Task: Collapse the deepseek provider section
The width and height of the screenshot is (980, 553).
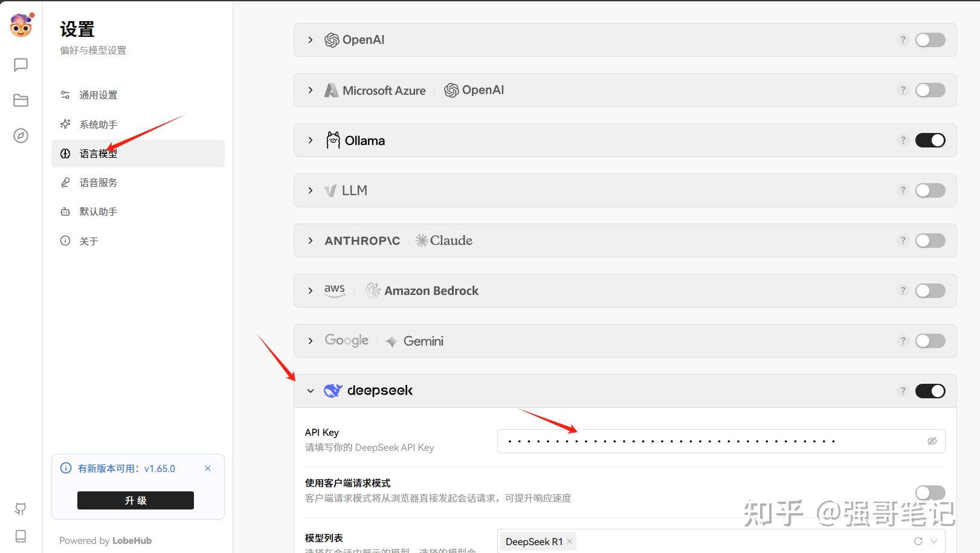Action: click(311, 391)
